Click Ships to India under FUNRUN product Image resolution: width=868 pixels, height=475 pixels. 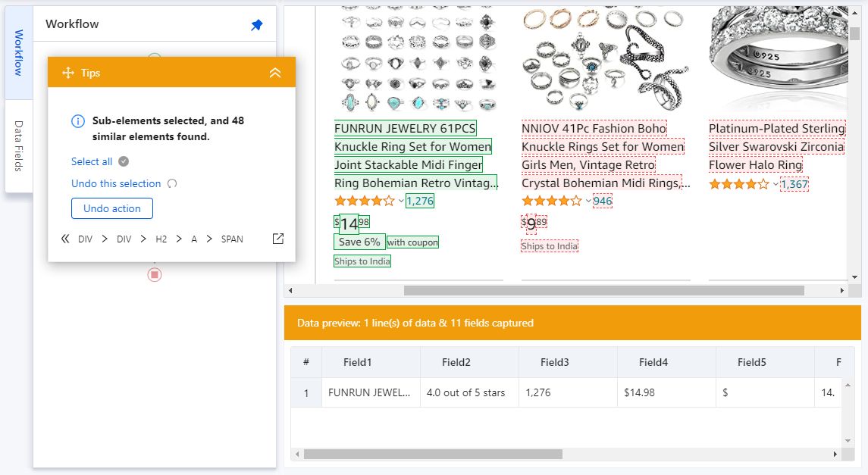tap(362, 261)
